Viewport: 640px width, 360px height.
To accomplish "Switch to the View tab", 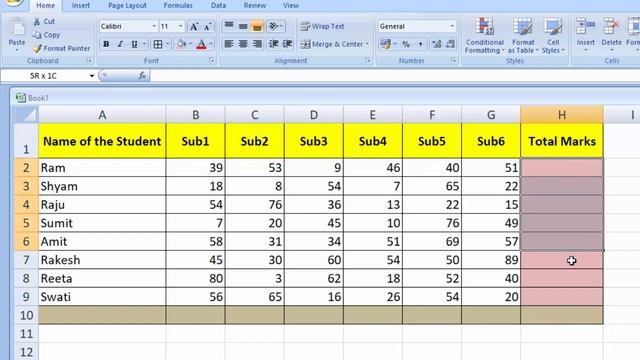I will [291, 6].
